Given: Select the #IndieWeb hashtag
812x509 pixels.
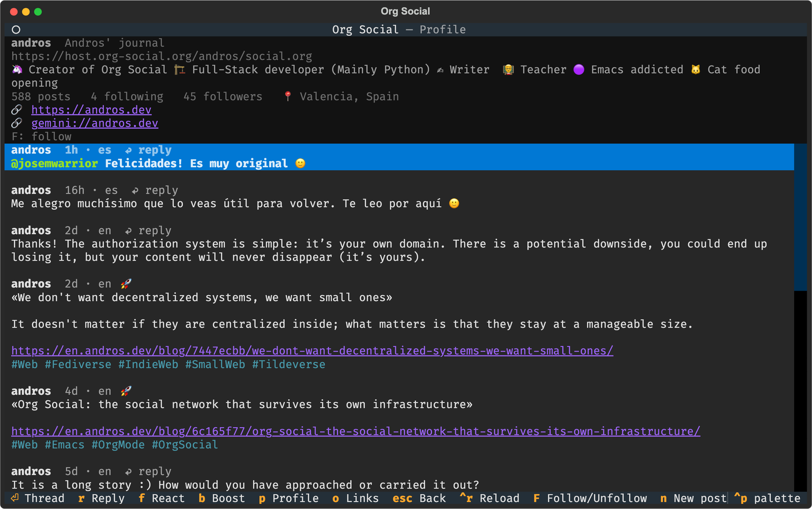Looking at the screenshot, I should pos(148,364).
